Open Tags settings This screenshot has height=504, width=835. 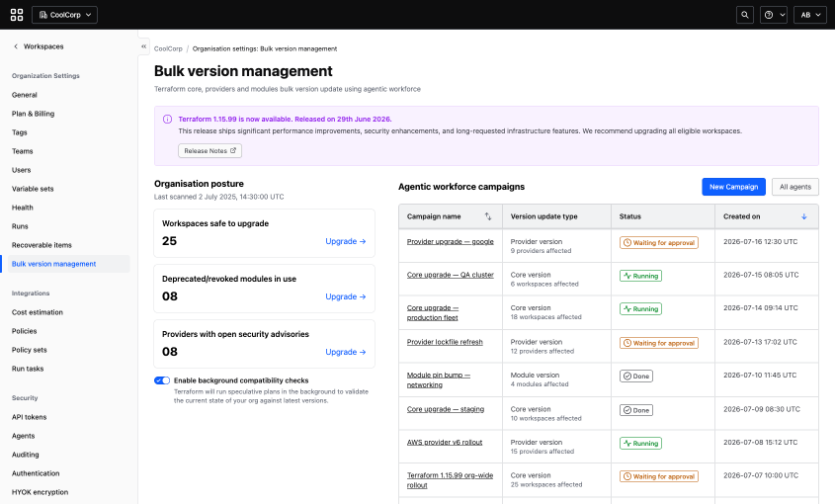[19, 132]
